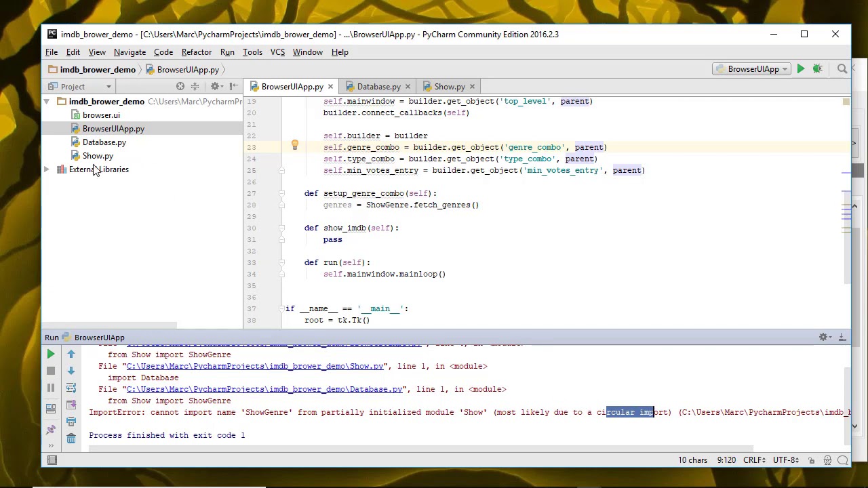
Task: Rerun BrowserUIApp in the Run panel
Action: 51,354
